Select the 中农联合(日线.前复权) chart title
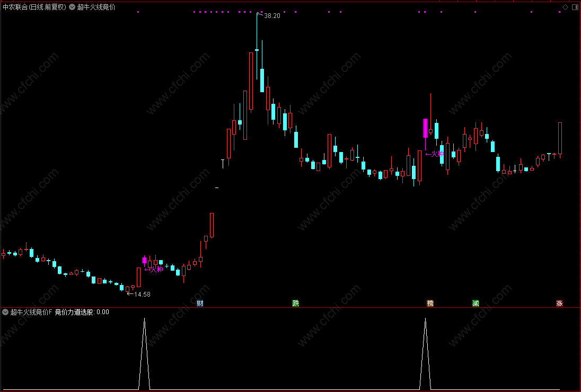Viewport: 581px width, 392px height. (34, 7)
